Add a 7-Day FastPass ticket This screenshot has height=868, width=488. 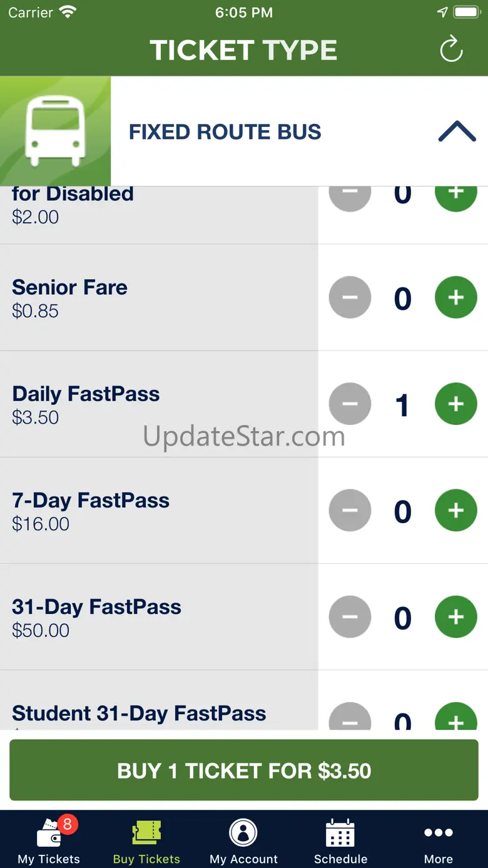455,511
